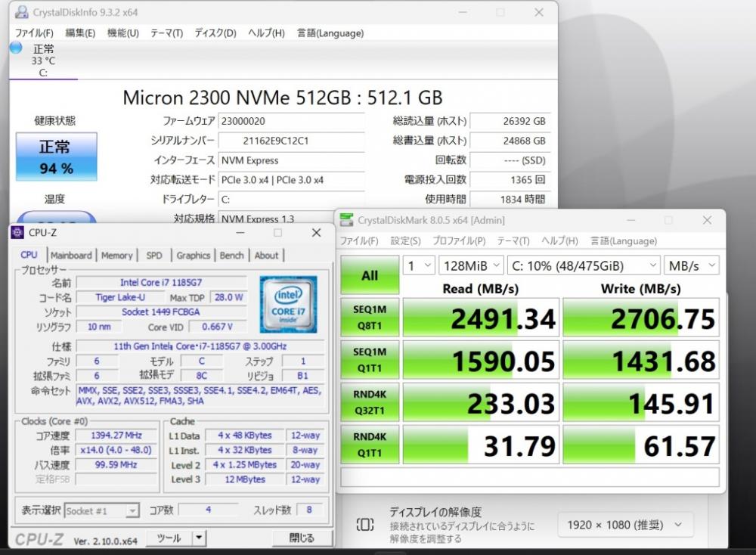
Task: Click the interface field NVM Express
Action: 291,160
